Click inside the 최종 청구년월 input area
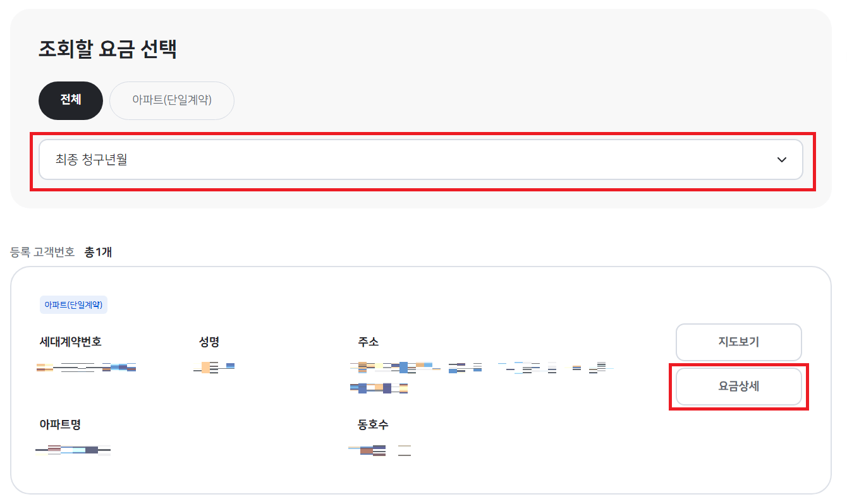Image resolution: width=847 pixels, height=504 pixels. [253, 159]
